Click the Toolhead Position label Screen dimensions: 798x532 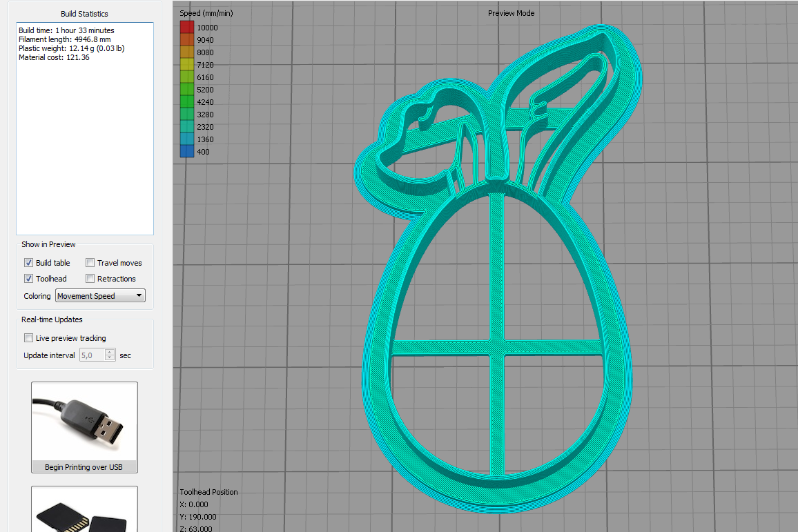[x=208, y=492]
